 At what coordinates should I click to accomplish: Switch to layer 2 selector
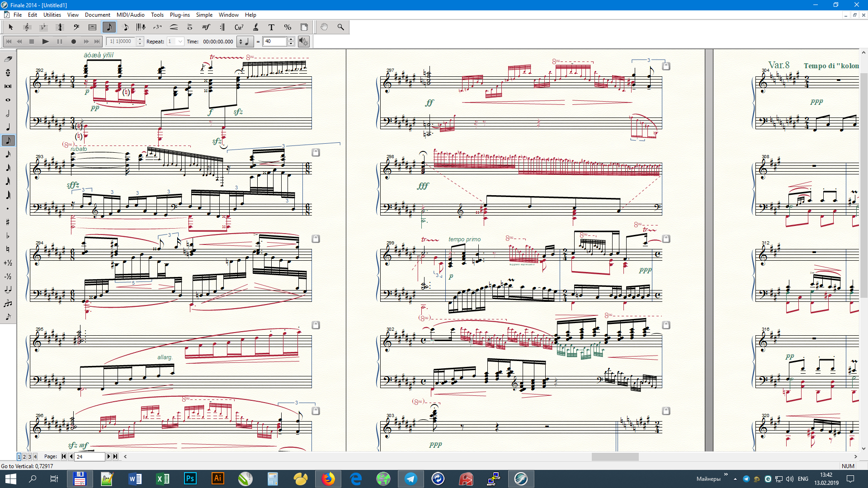coord(24,457)
